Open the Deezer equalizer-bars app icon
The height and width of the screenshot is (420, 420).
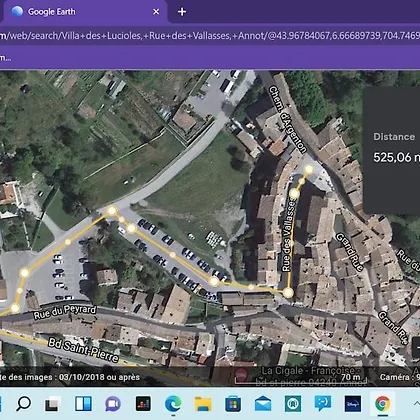click(x=143, y=404)
